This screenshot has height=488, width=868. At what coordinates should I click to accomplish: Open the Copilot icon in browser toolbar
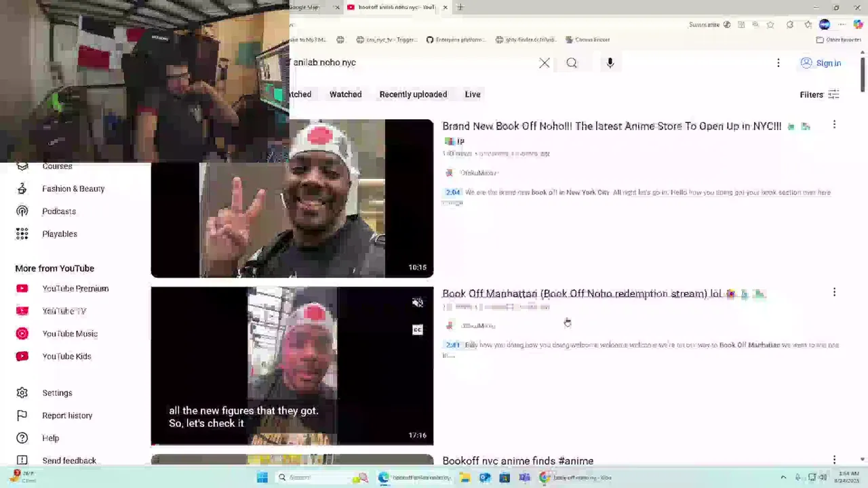[858, 25]
